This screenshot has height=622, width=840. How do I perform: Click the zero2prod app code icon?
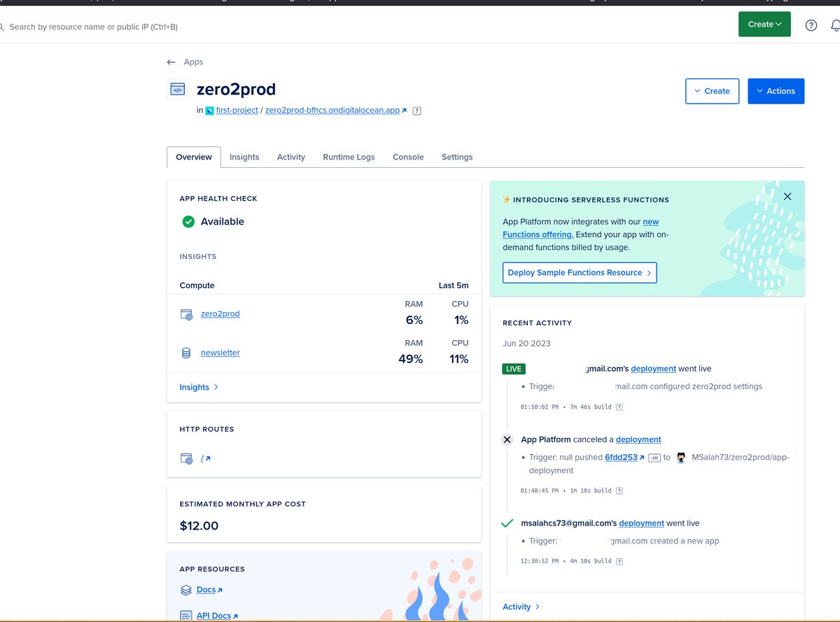point(178,90)
